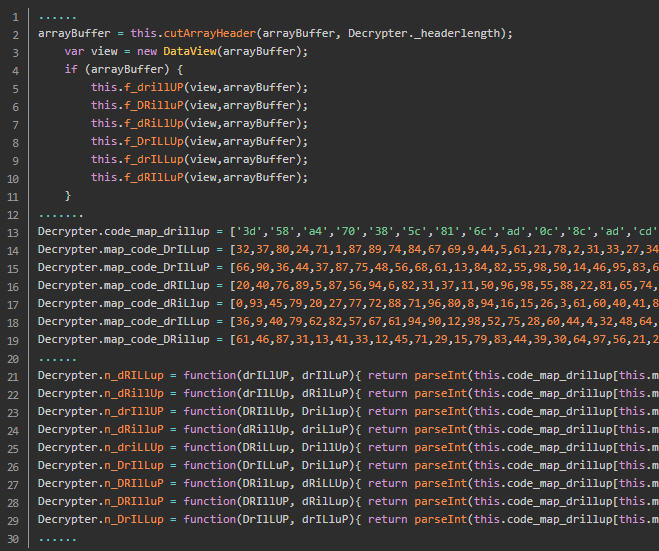
Task: Click the '3d' string in line 13 array
Action: point(249,231)
